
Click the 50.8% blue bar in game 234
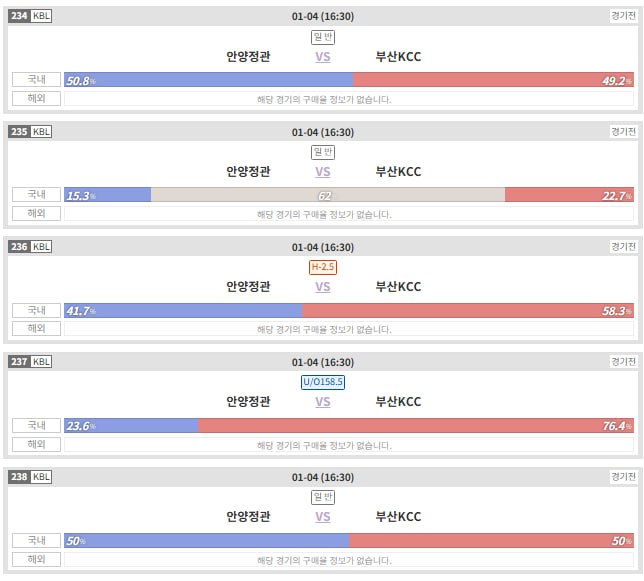click(208, 80)
